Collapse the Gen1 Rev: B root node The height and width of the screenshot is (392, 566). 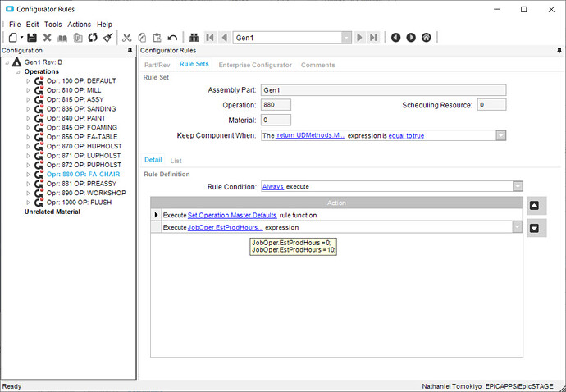[x=7, y=62]
